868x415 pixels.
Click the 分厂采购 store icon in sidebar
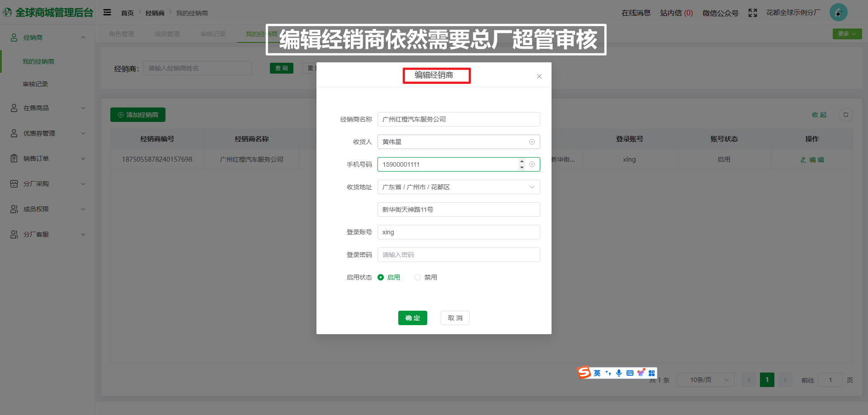point(13,183)
